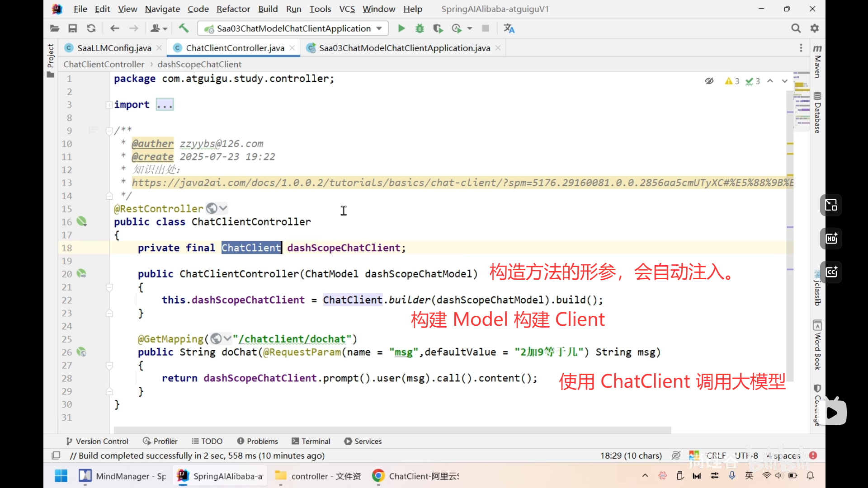Open Search Everywhere magnifier icon
This screenshot has width=868, height=488.
click(796, 28)
